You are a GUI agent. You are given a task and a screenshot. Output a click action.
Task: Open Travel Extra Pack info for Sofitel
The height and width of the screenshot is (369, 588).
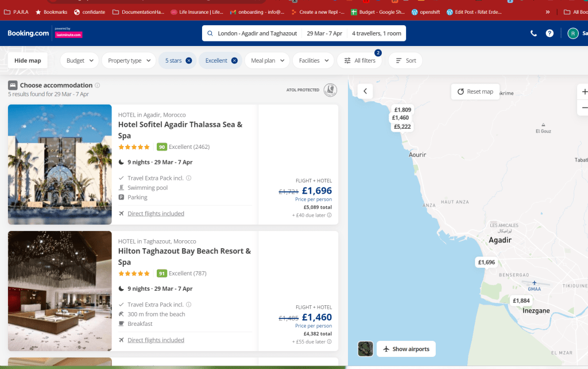tap(188, 178)
